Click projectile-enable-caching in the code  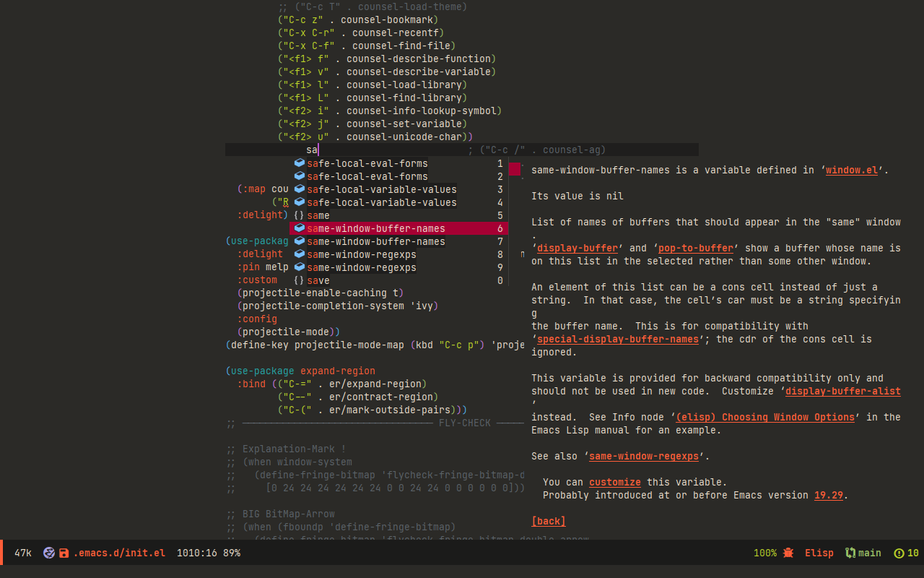pyautogui.click(x=315, y=293)
